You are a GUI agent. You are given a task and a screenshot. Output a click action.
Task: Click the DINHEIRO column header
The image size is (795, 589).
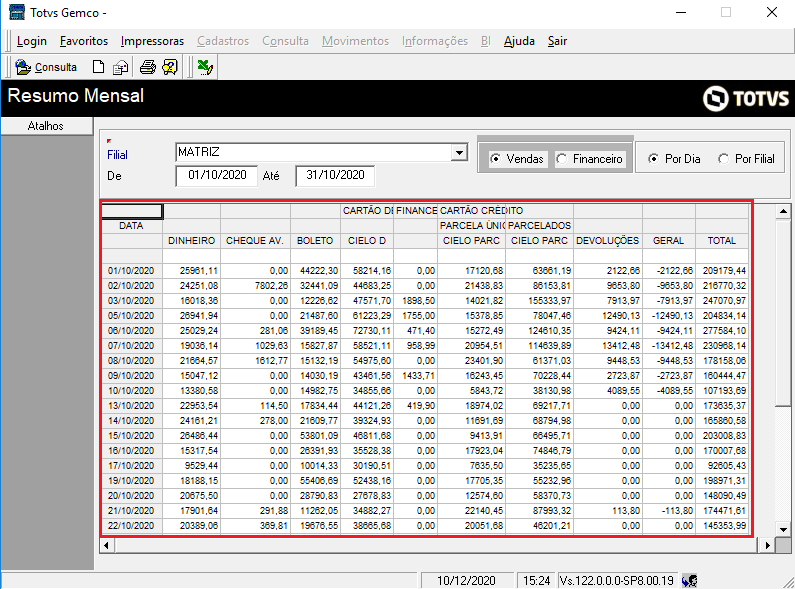[x=192, y=241]
